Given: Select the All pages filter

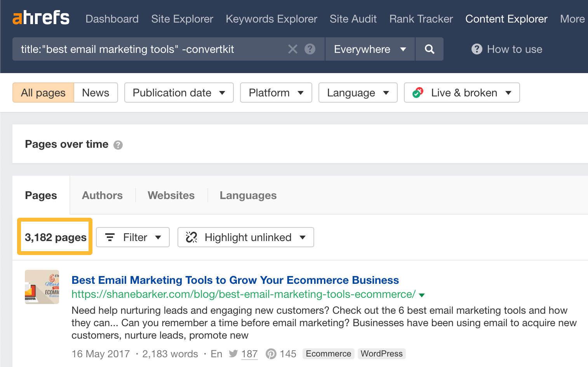Looking at the screenshot, I should click(43, 93).
